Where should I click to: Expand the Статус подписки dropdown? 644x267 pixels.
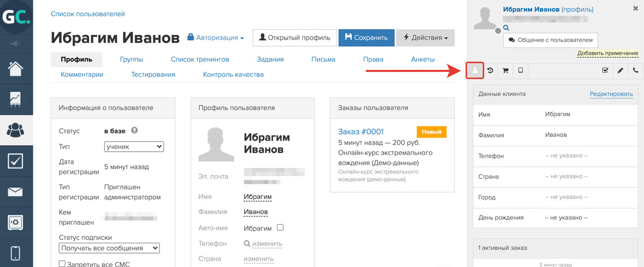click(x=109, y=248)
